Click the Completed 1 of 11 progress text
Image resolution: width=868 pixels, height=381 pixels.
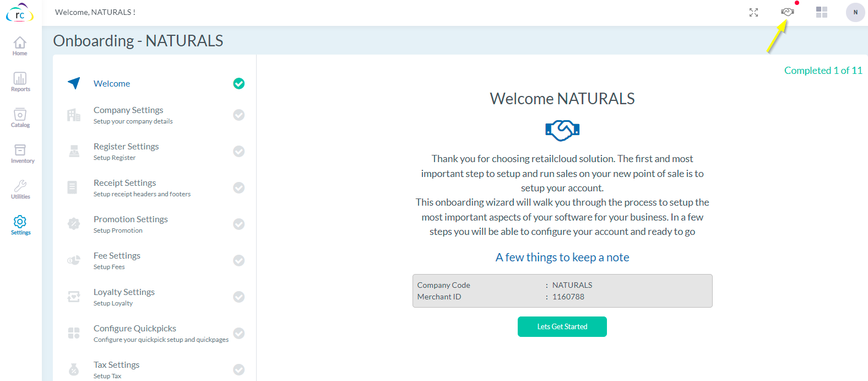[823, 71]
